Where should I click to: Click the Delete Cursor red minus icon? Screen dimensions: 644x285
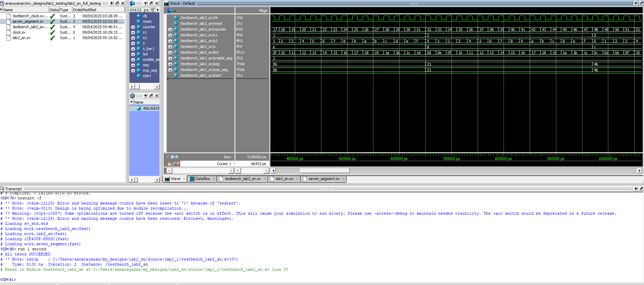[x=178, y=163]
